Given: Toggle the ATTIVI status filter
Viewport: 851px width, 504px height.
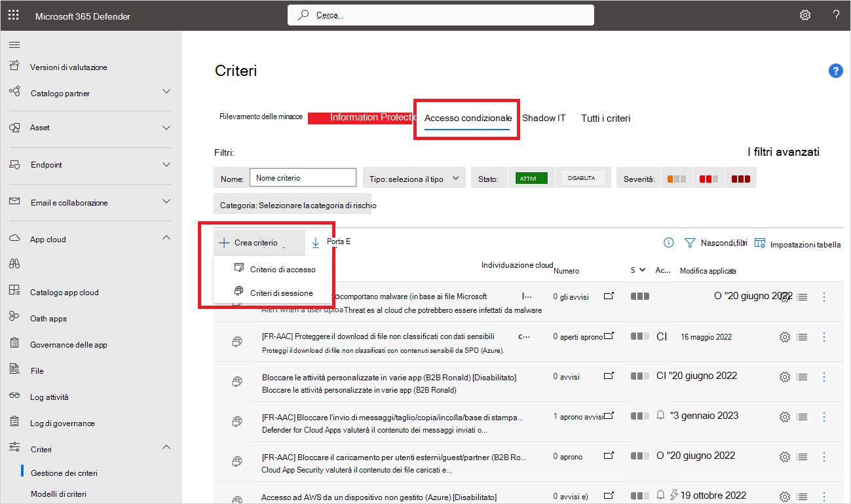Looking at the screenshot, I should (x=531, y=178).
